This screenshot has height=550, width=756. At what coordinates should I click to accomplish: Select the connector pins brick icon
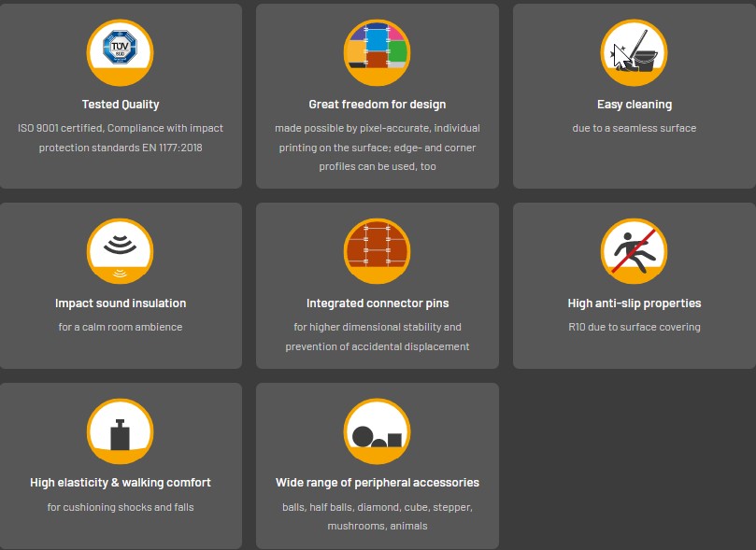pyautogui.click(x=377, y=251)
